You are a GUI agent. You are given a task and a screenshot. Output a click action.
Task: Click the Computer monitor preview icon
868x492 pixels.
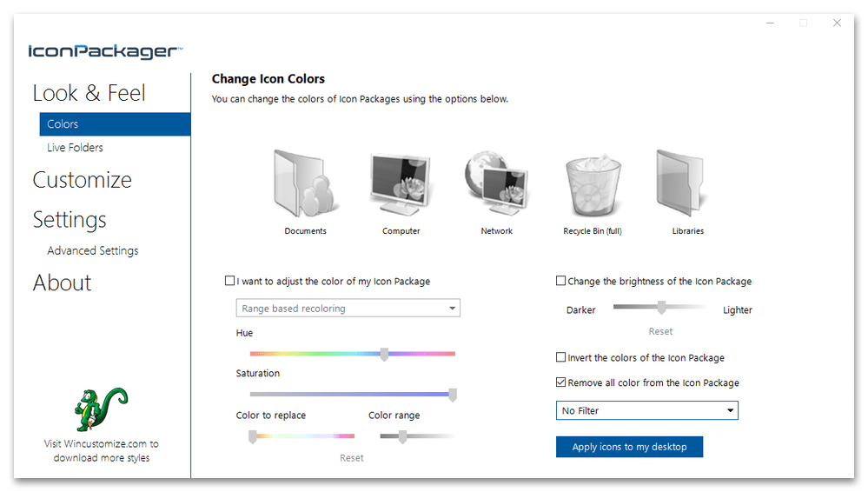401,183
